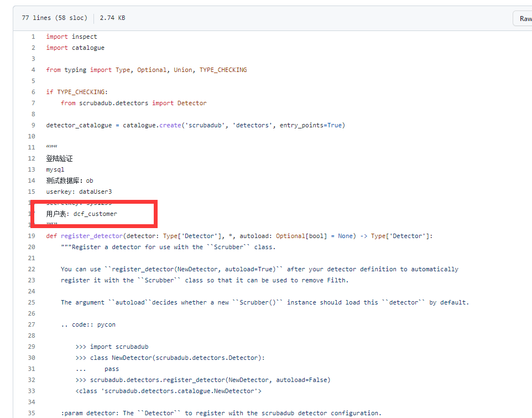Viewport: 532px width, 418px height.
Task: Click the 'import inspect' code line
Action: point(71,37)
